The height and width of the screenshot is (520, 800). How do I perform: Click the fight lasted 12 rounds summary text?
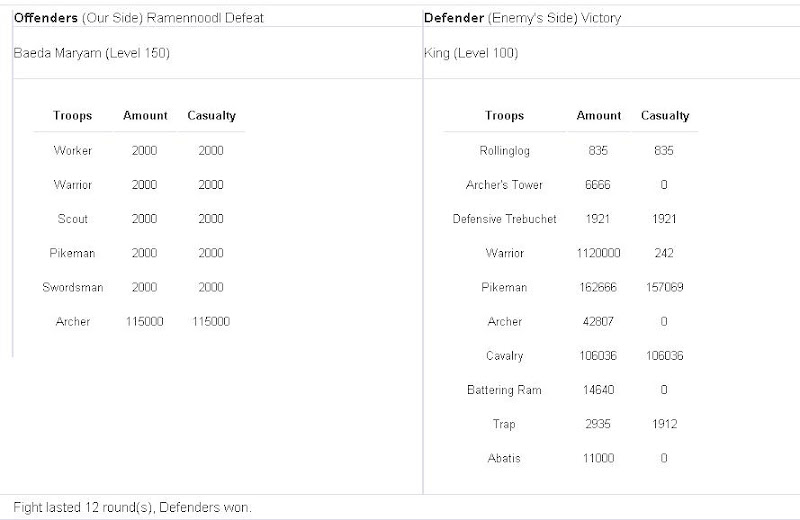point(132,507)
